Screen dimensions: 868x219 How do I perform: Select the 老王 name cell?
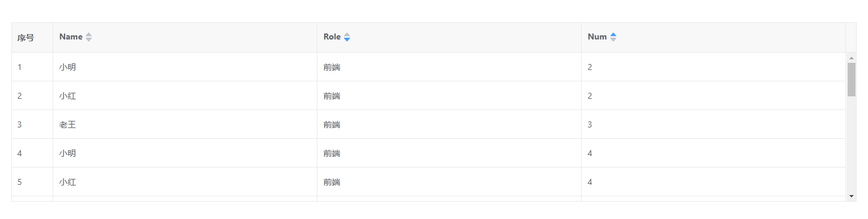(185, 124)
